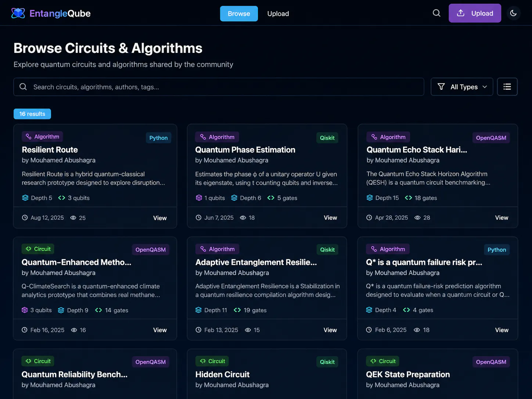This screenshot has height=399, width=532.
Task: Click the Circuit tag on Quantum Reliability Bench...
Action: [38, 361]
